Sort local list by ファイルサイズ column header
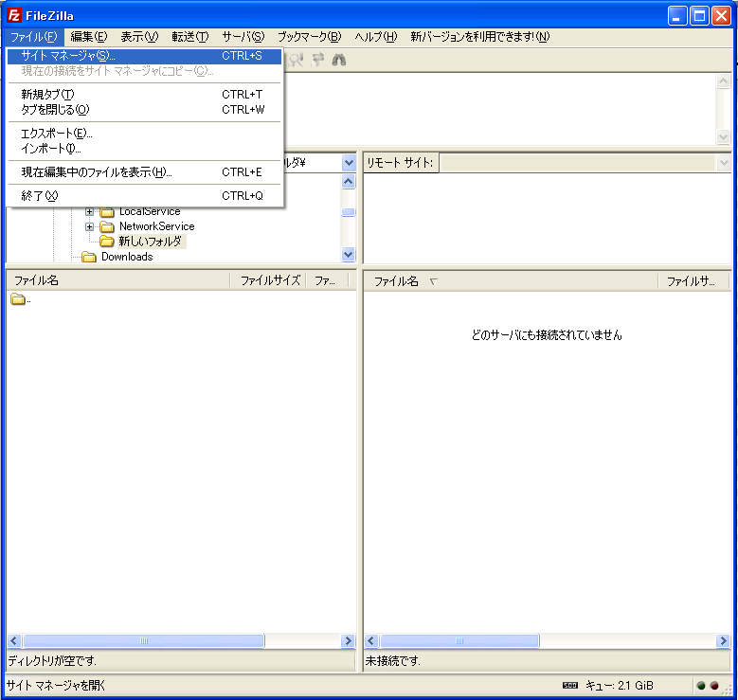 pyautogui.click(x=268, y=280)
